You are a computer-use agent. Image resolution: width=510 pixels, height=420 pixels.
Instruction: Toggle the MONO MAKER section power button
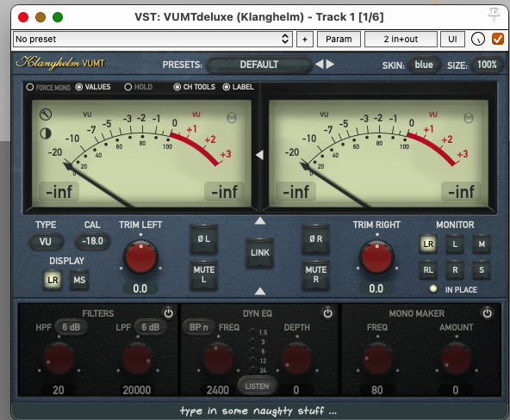coord(487,313)
